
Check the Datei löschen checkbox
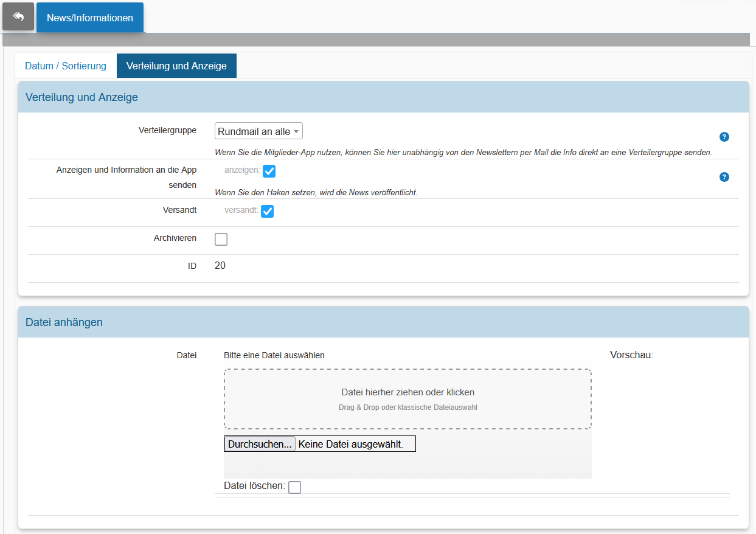[x=294, y=487]
